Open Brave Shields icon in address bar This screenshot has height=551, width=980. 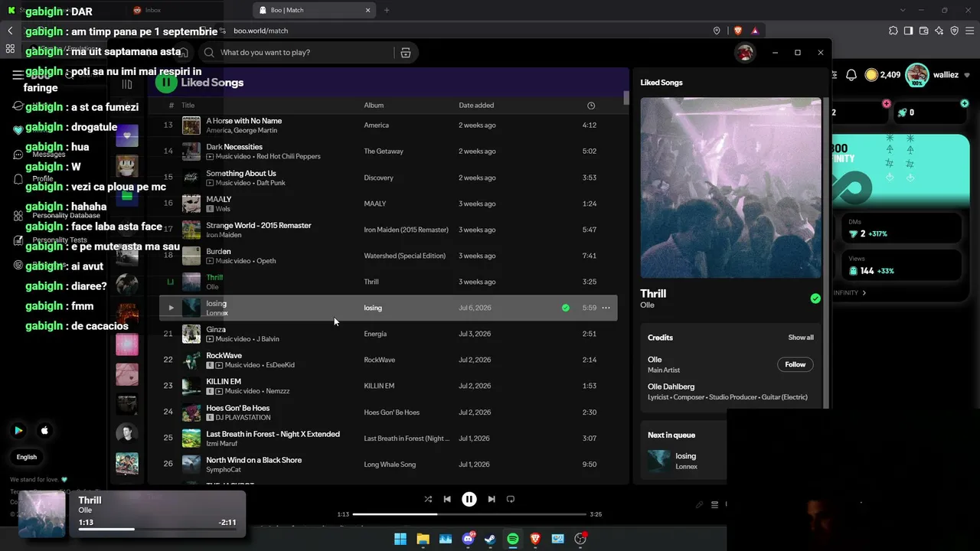pos(738,31)
